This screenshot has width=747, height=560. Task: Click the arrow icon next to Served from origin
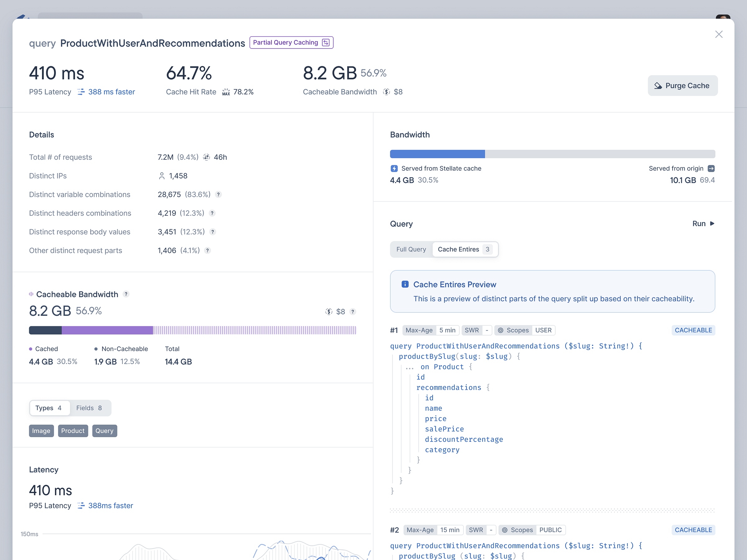(x=711, y=168)
